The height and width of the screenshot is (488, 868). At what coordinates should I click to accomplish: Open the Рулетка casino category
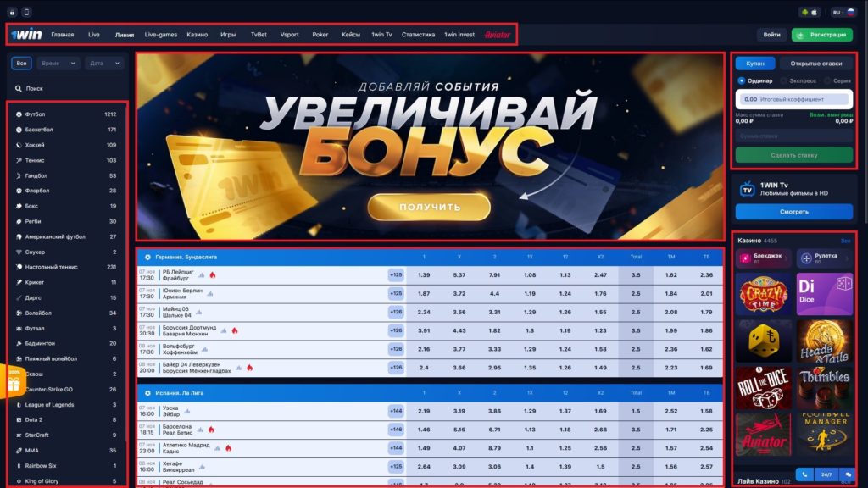tap(825, 258)
